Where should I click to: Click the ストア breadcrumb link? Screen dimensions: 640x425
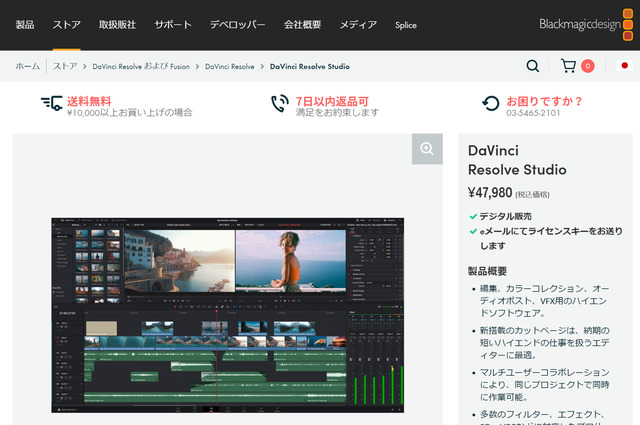tap(65, 66)
